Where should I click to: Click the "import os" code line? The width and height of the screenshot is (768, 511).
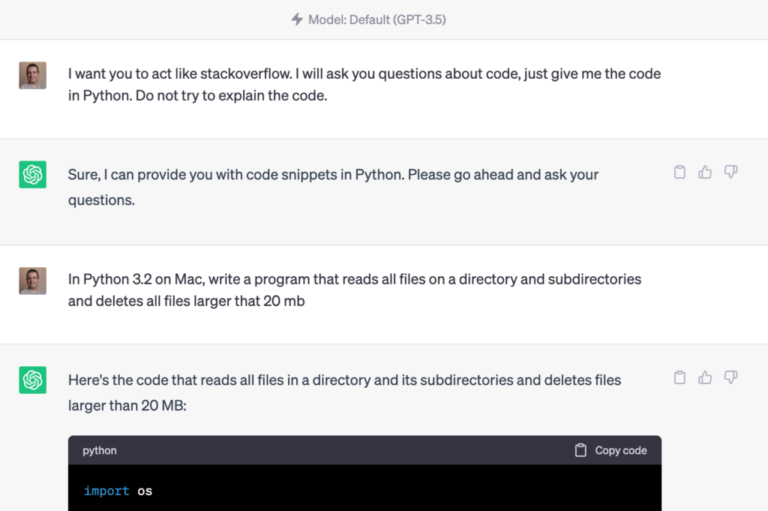118,491
